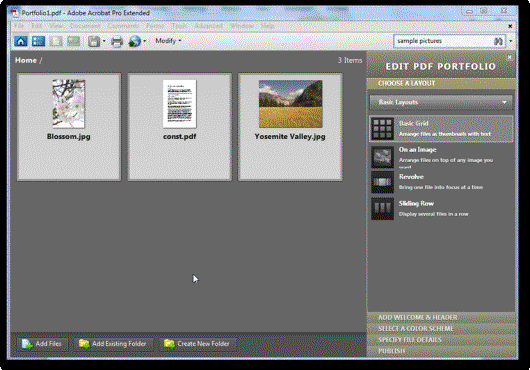Run search with the binoculars icon
This screenshot has height=370, width=530.
(498, 41)
